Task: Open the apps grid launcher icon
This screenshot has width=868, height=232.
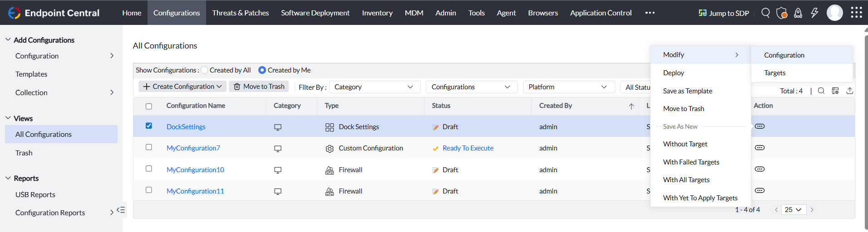Action: 856,13
